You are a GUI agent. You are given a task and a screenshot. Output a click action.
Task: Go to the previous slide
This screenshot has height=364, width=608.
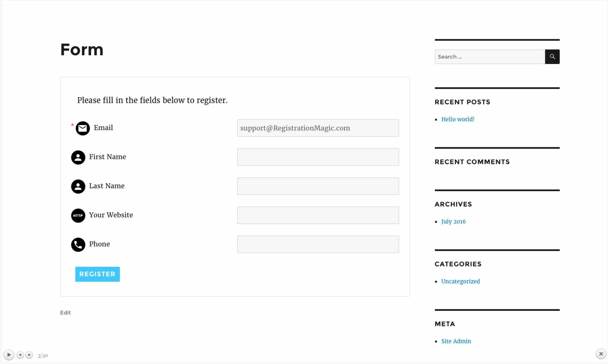(20, 355)
